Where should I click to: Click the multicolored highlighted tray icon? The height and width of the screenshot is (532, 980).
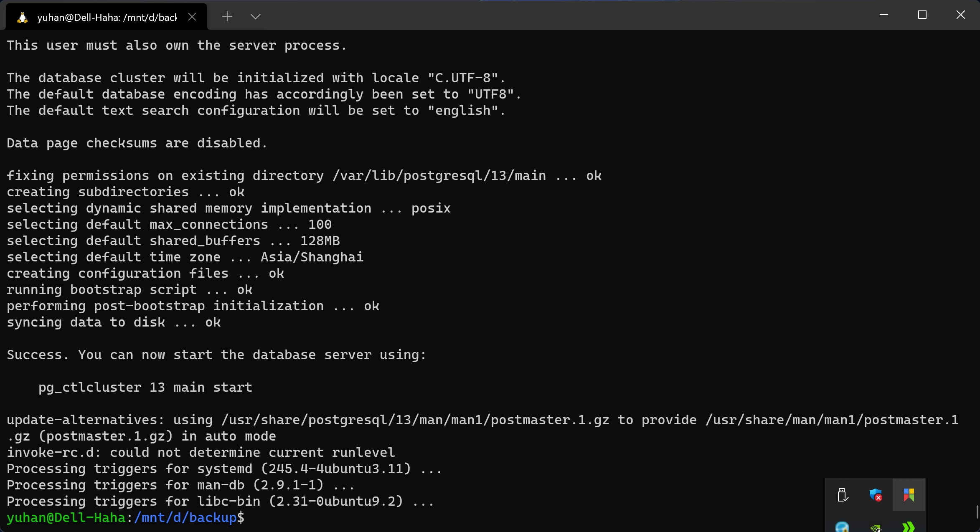910,495
